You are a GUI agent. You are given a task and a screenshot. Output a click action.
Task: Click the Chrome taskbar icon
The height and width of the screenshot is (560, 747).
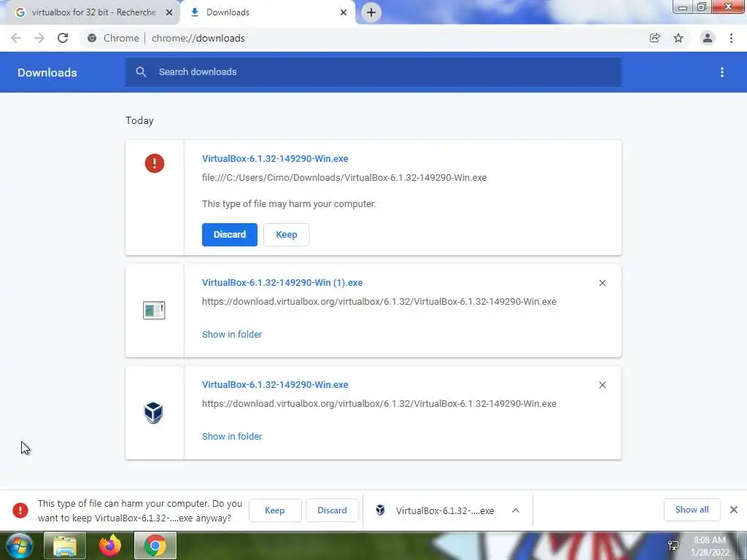pyautogui.click(x=155, y=546)
